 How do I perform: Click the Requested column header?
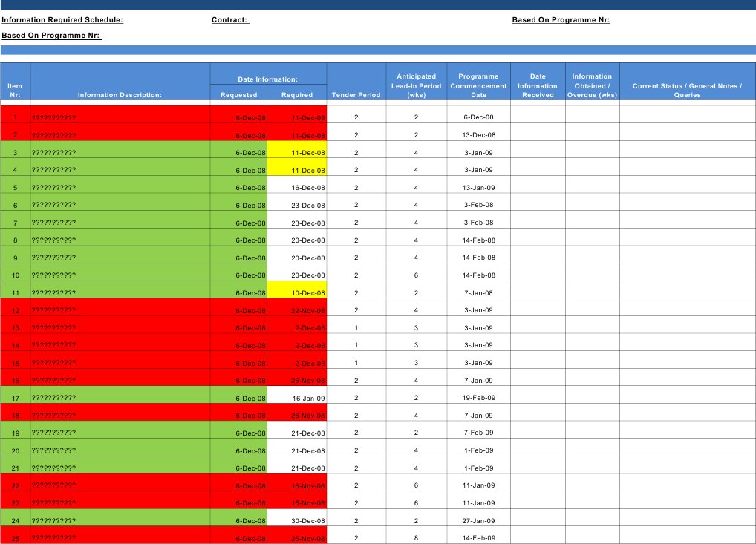[x=238, y=94]
